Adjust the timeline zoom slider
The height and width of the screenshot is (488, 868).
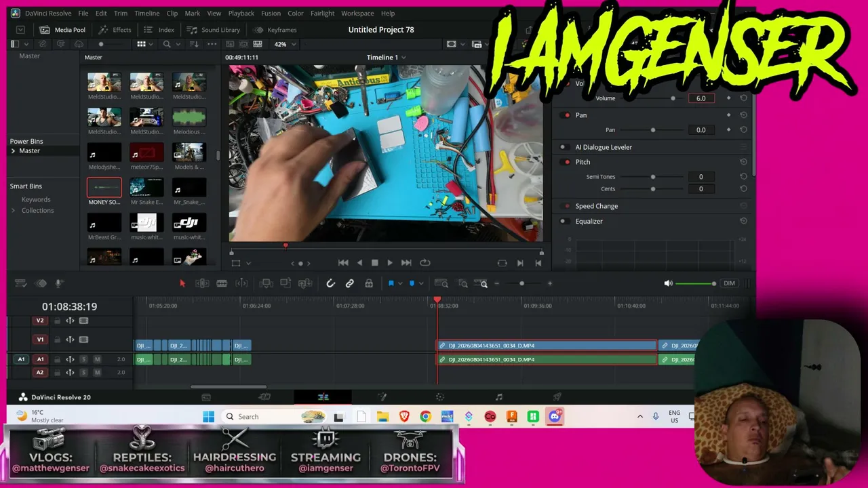521,283
